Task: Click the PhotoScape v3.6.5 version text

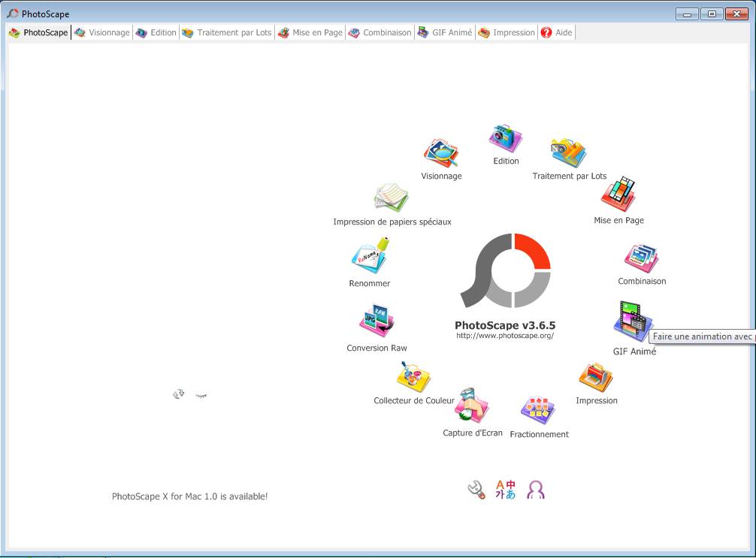Action: click(x=505, y=325)
